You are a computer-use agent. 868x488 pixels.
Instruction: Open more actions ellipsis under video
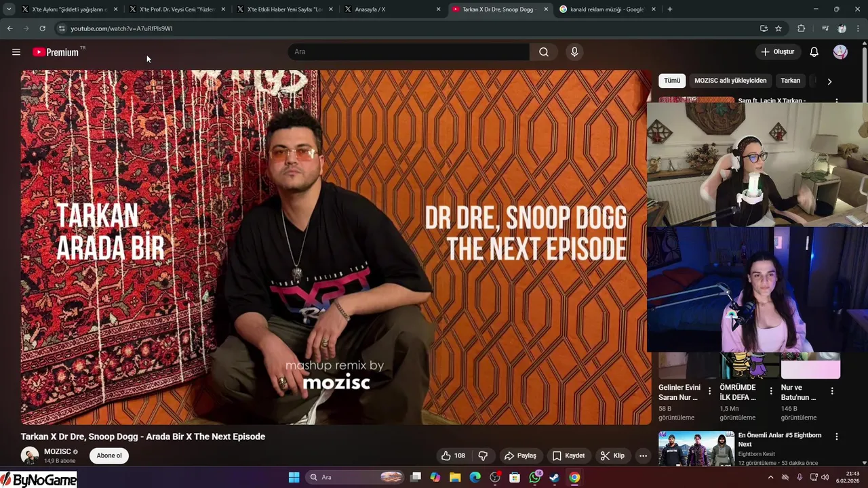click(x=643, y=455)
